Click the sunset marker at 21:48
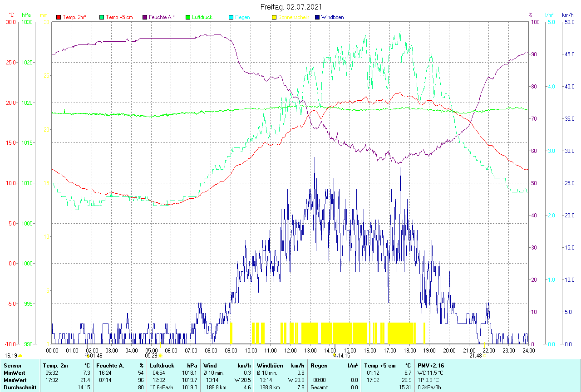Viewport: 581px width, 392px height. (x=485, y=355)
